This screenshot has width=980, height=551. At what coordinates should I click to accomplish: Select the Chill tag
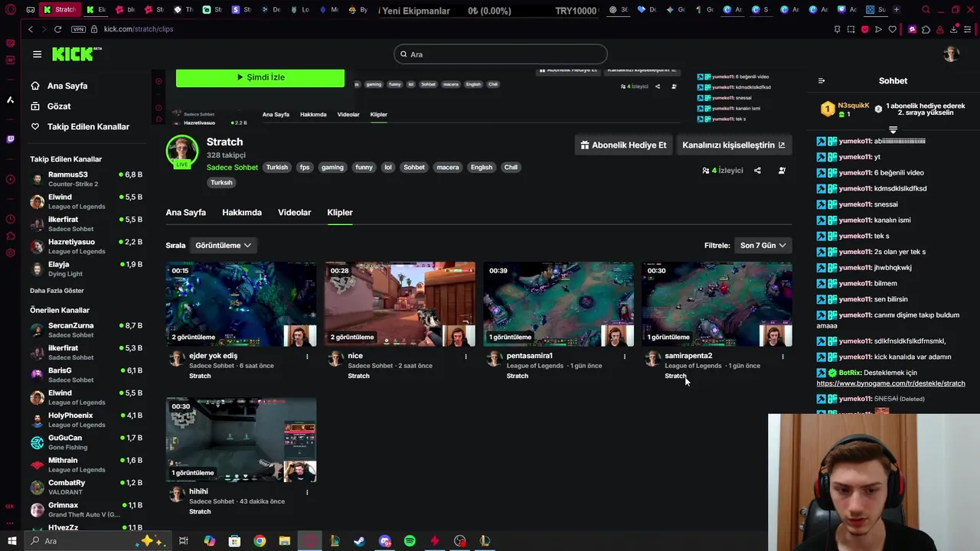tap(511, 168)
